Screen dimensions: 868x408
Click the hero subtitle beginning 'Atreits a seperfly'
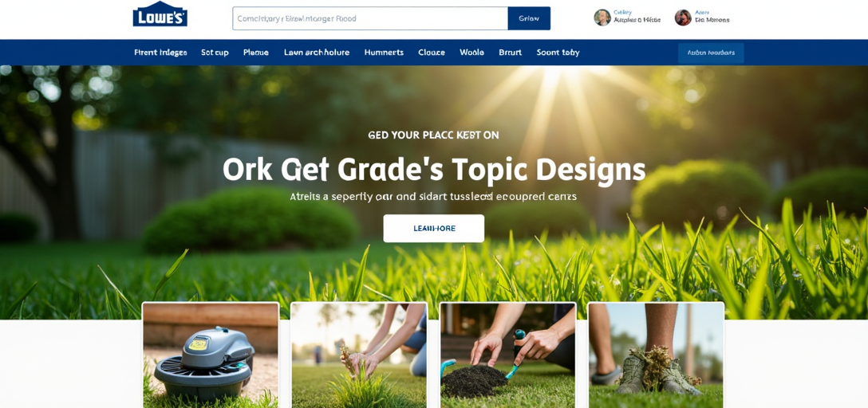[433, 196]
